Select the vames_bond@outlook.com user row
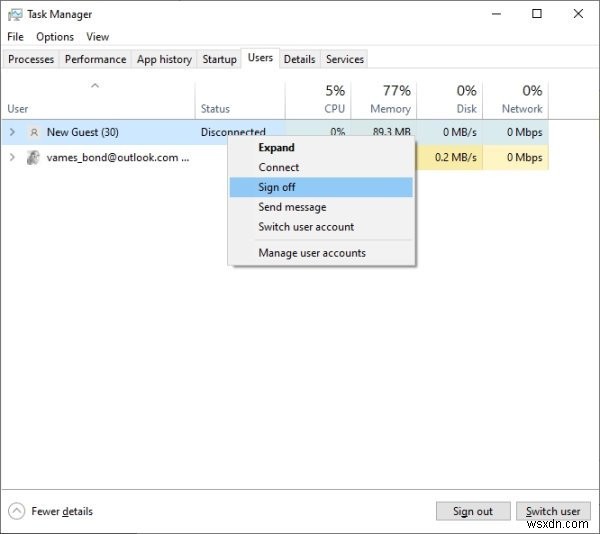600x534 pixels. point(275,158)
